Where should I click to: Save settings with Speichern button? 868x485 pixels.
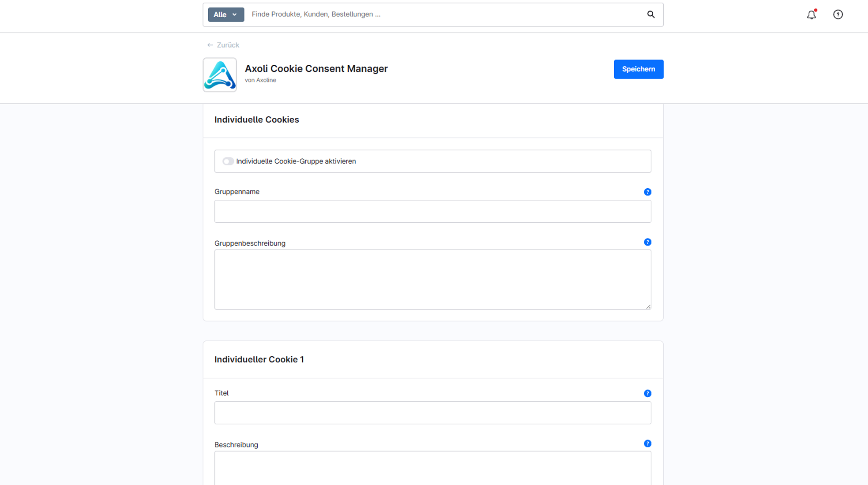coord(638,69)
